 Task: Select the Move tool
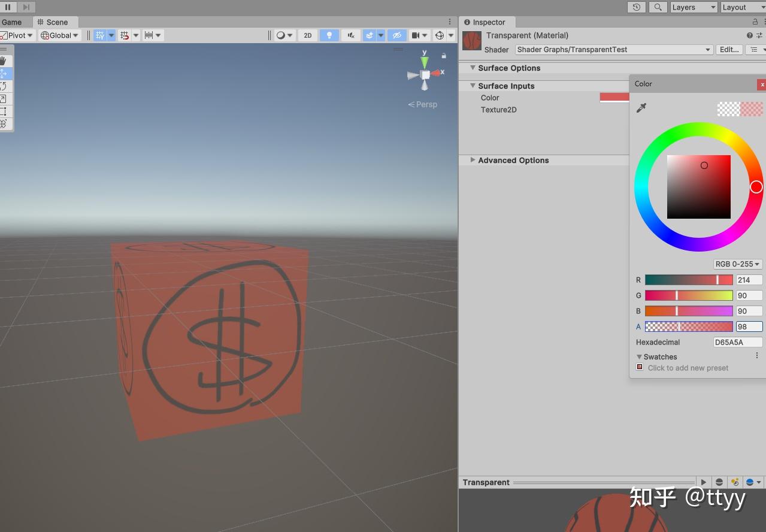click(x=5, y=74)
